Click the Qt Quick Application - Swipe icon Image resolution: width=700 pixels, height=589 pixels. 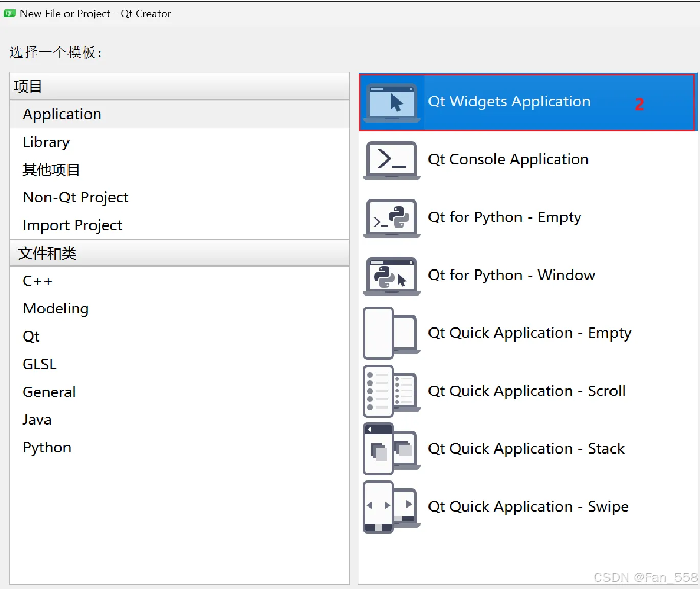[392, 507]
